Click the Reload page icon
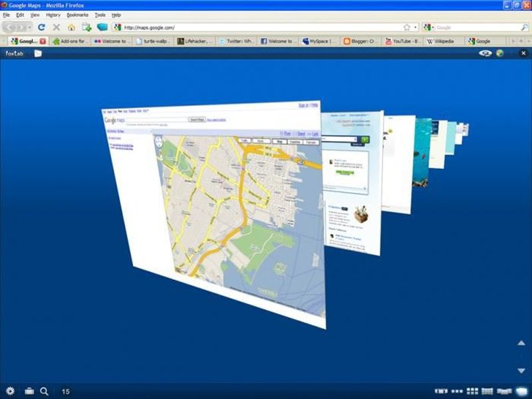Screen dimensions: 532x399 coord(41,27)
